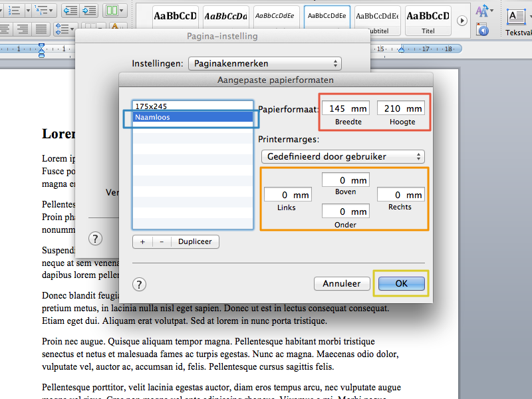Select the 175x245 paper format
This screenshot has height=399, width=532.
pyautogui.click(x=193, y=106)
